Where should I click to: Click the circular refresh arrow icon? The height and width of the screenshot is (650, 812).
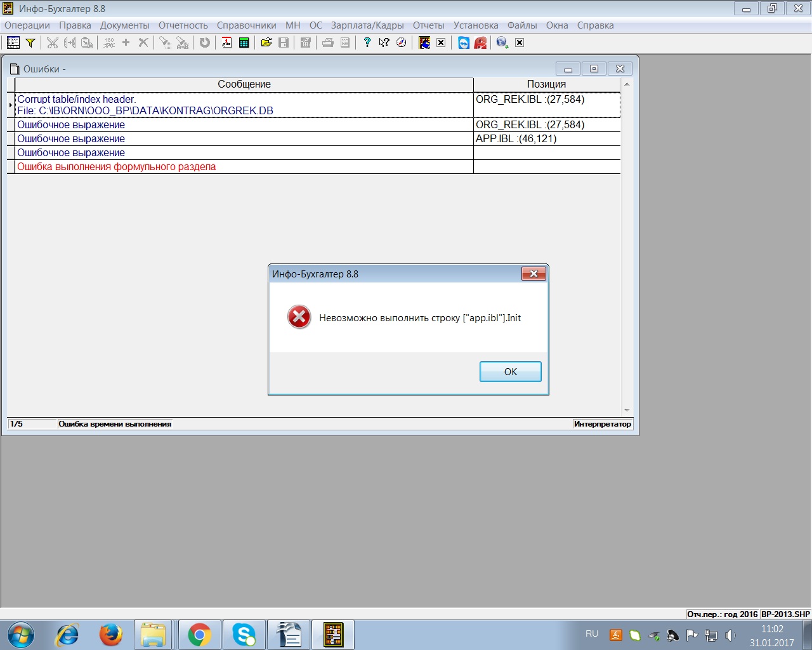click(x=204, y=43)
